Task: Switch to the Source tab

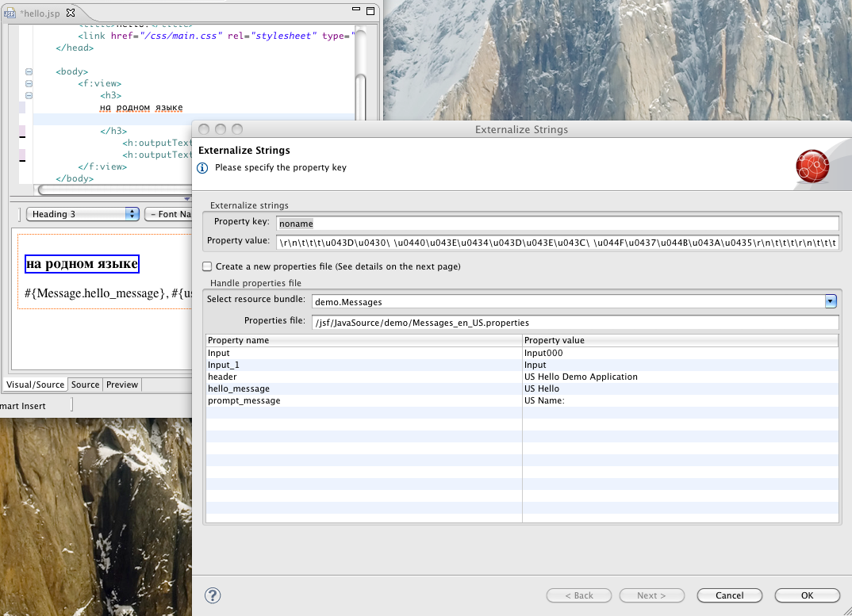Action: (x=86, y=385)
